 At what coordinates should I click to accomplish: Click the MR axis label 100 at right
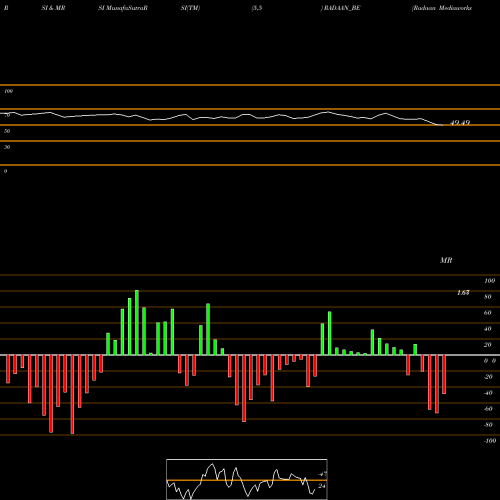pos(489,281)
